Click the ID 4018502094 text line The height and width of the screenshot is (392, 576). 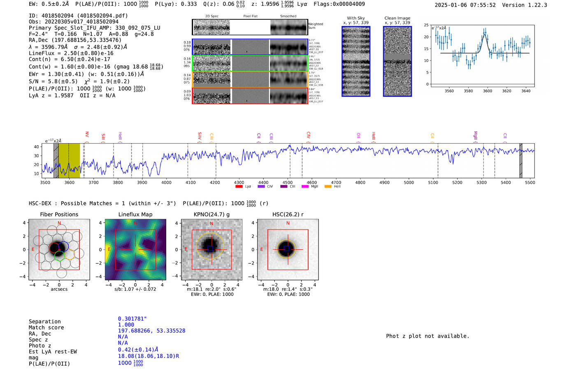tap(78, 16)
